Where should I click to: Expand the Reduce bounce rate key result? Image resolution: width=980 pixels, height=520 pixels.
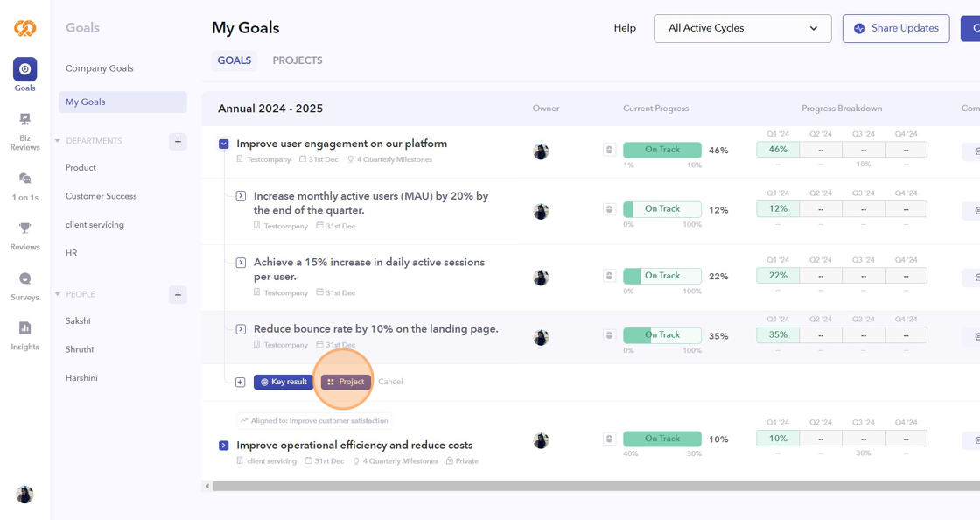tap(241, 329)
